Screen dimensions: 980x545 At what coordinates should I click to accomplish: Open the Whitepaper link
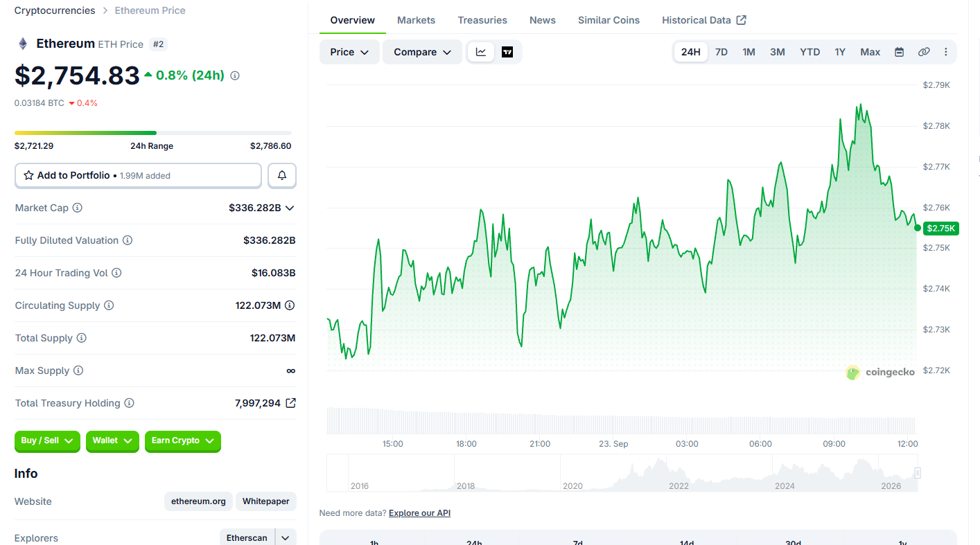coord(266,501)
